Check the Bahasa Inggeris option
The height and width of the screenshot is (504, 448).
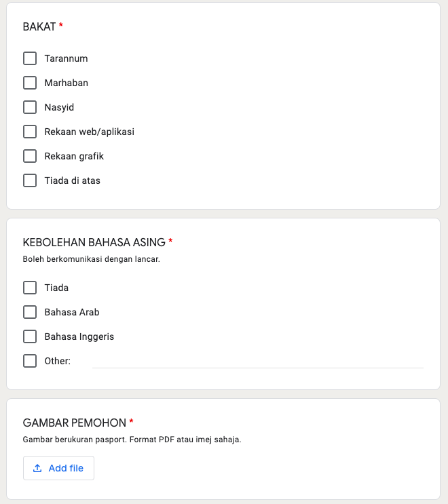(30, 336)
